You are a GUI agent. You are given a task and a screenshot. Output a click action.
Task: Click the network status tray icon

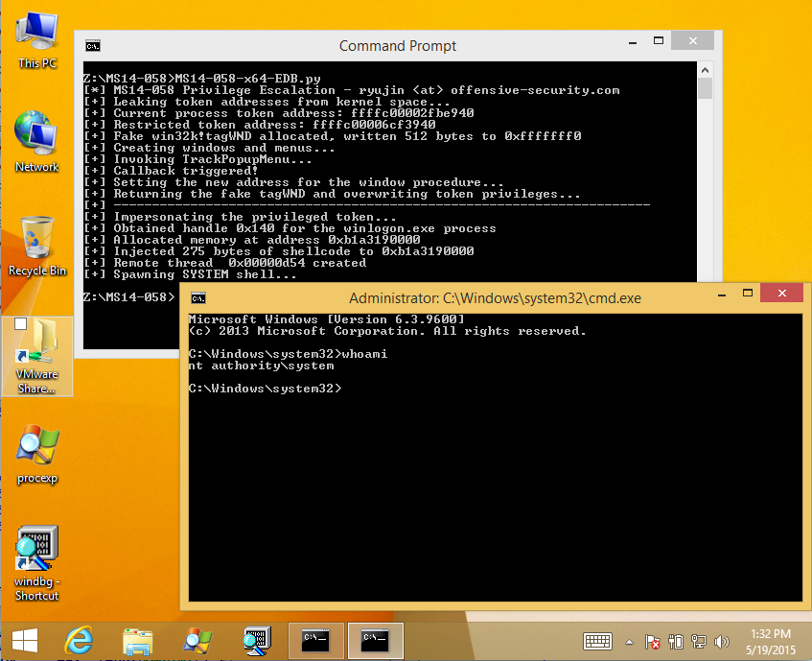pyautogui.click(x=700, y=641)
